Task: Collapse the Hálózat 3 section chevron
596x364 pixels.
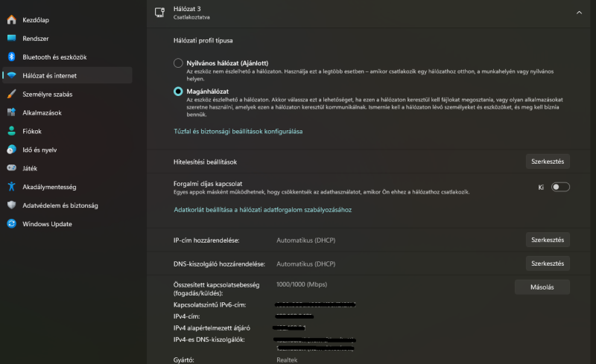Action: (579, 13)
